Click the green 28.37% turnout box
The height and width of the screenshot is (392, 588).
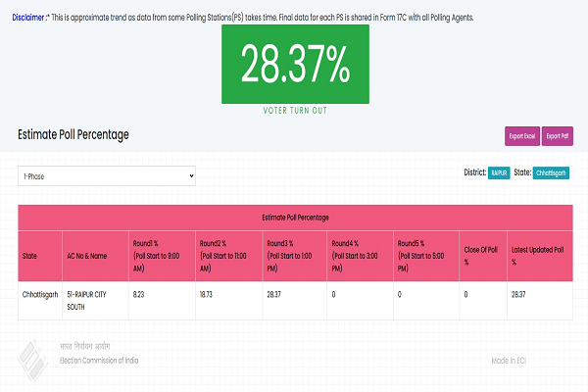pos(295,63)
